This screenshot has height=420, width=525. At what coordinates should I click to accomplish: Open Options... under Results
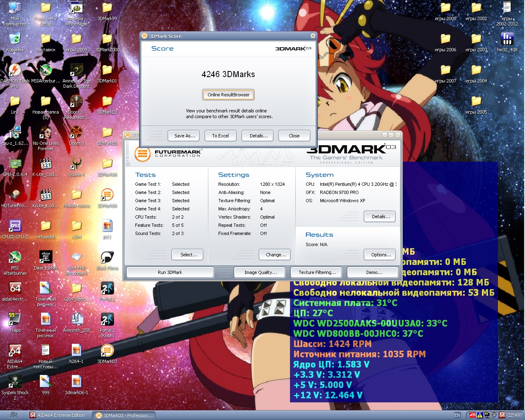(x=381, y=255)
